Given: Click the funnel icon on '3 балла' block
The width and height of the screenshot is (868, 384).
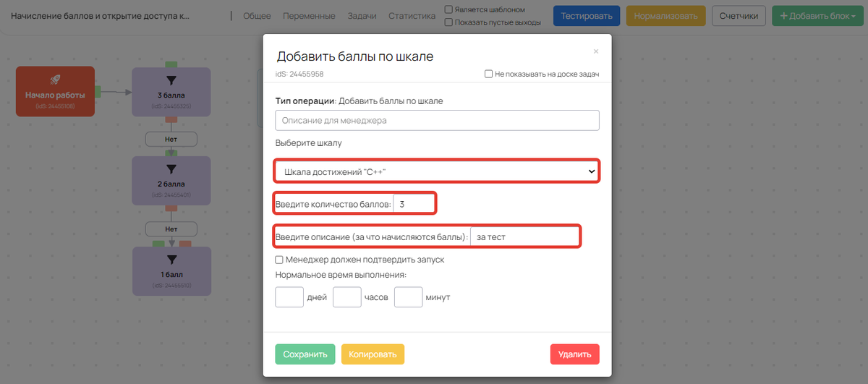Looking at the screenshot, I should (171, 80).
